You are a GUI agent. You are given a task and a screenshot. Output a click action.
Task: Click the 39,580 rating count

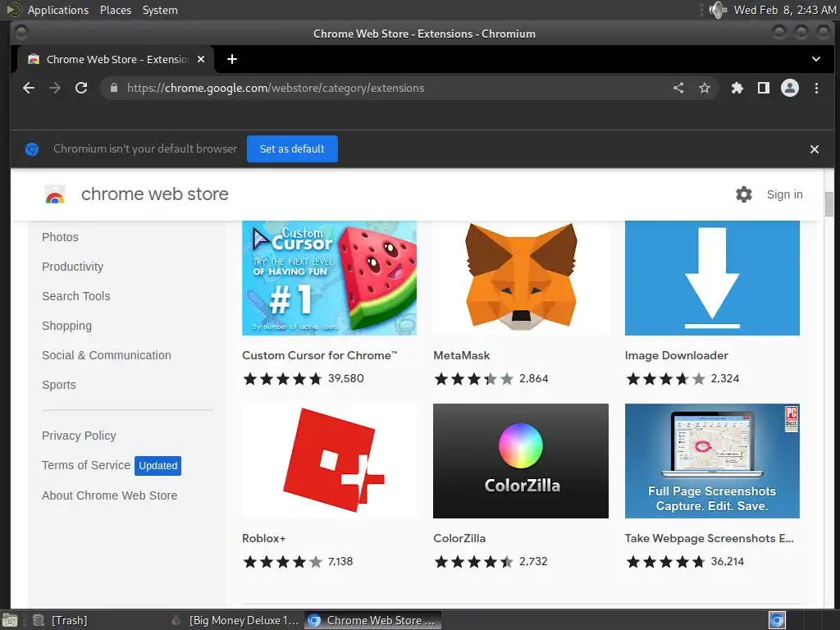(346, 378)
